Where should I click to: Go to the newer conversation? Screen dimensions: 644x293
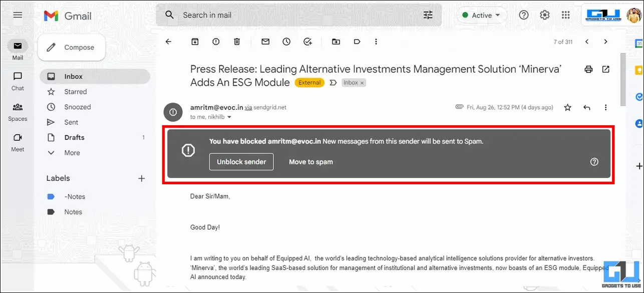587,42
